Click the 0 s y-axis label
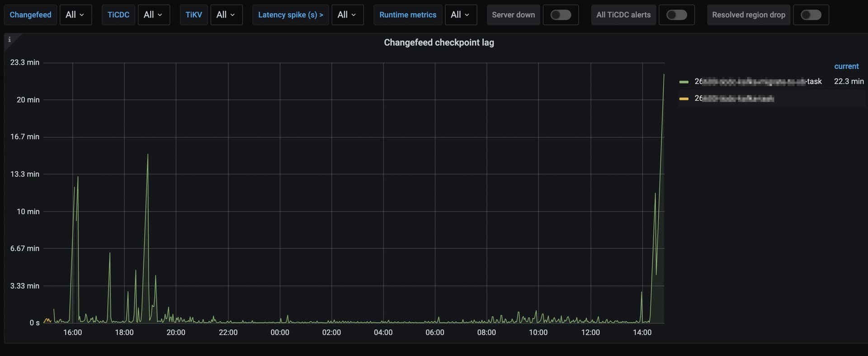The height and width of the screenshot is (356, 868). click(35, 323)
